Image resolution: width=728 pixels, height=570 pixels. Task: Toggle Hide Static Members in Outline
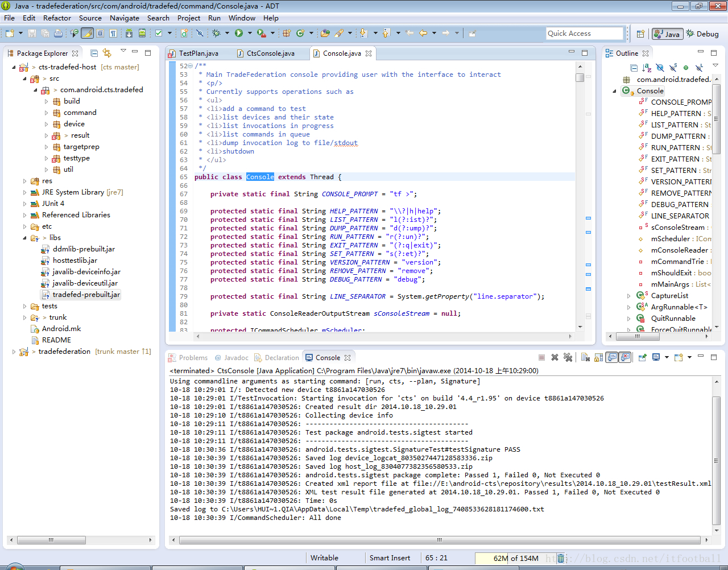click(x=673, y=68)
